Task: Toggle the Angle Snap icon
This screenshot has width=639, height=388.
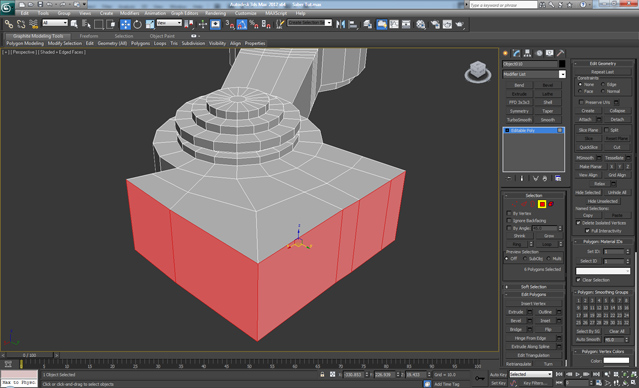Action: click(x=242, y=24)
